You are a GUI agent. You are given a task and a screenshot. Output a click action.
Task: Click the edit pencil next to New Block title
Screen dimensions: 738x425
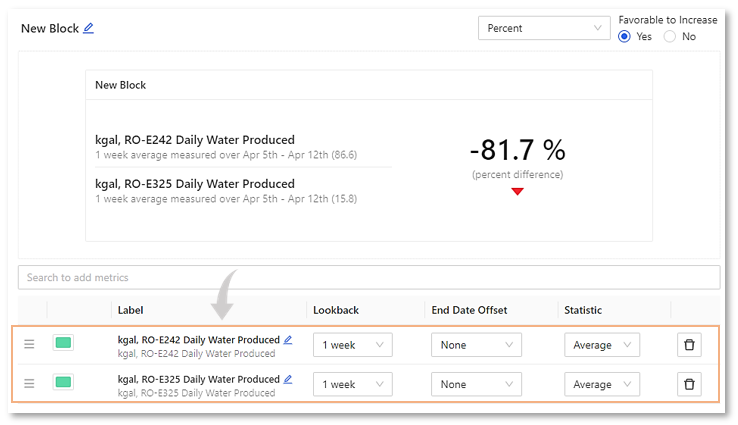pyautogui.click(x=89, y=28)
